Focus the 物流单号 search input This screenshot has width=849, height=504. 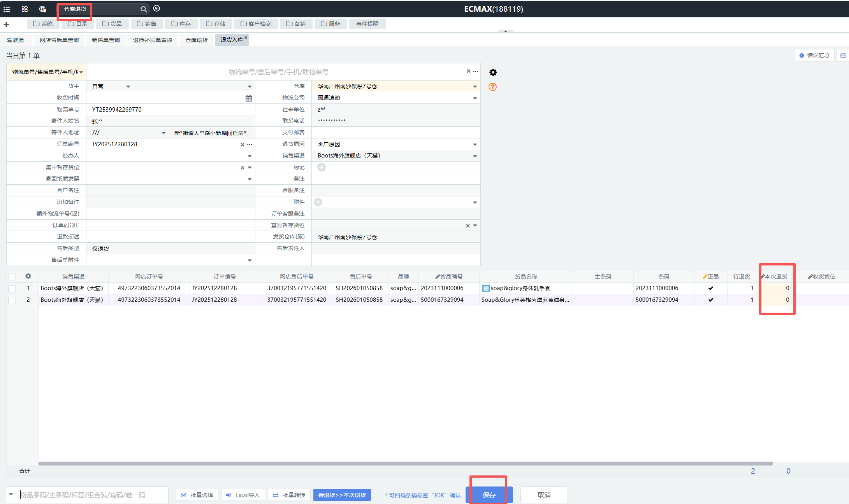[x=278, y=72]
